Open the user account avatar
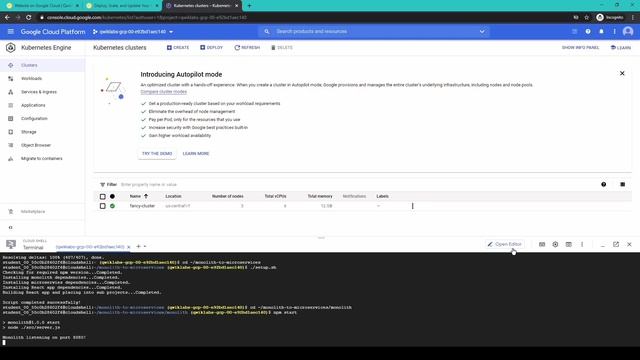The height and width of the screenshot is (360, 640). [628, 31]
